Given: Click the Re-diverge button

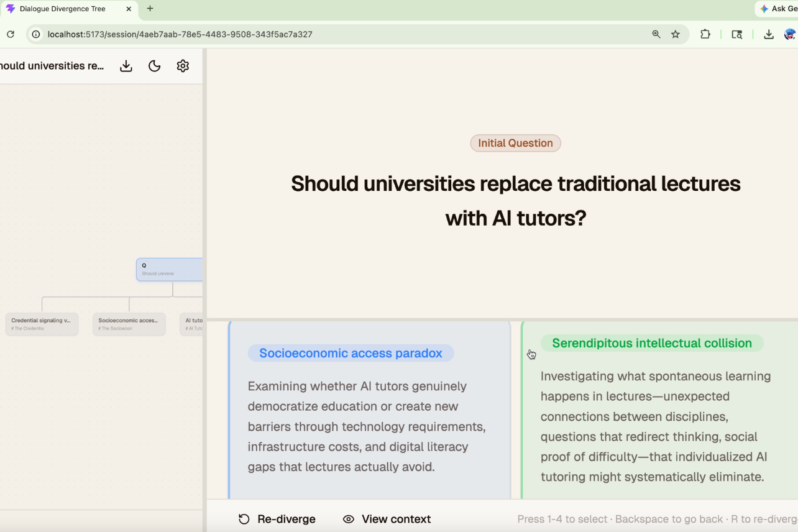Looking at the screenshot, I should pos(277,519).
